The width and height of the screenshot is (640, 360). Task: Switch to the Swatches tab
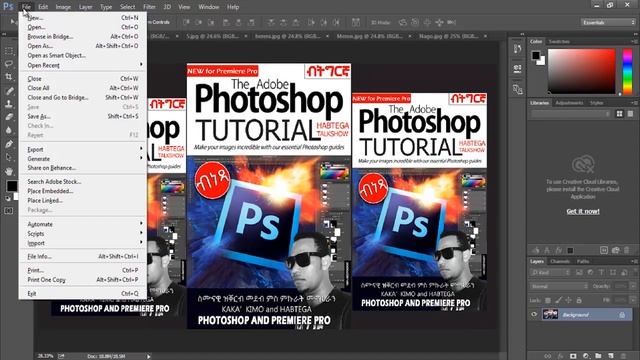pos(559,42)
